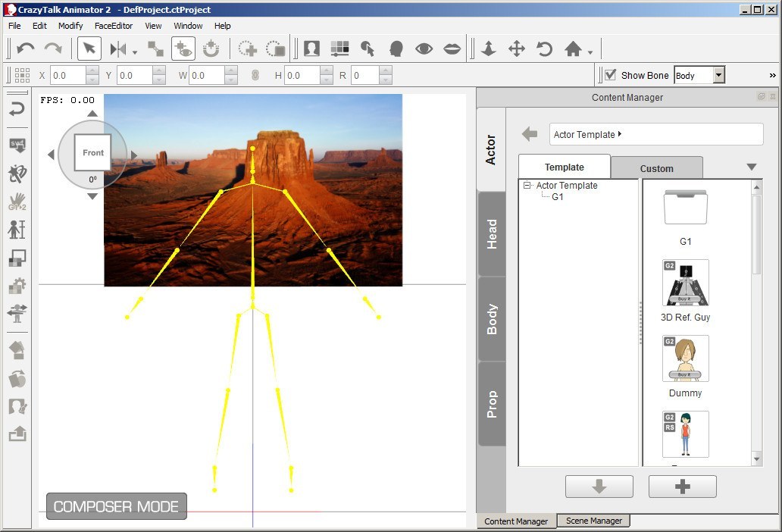Click the Home view icon

(x=573, y=49)
